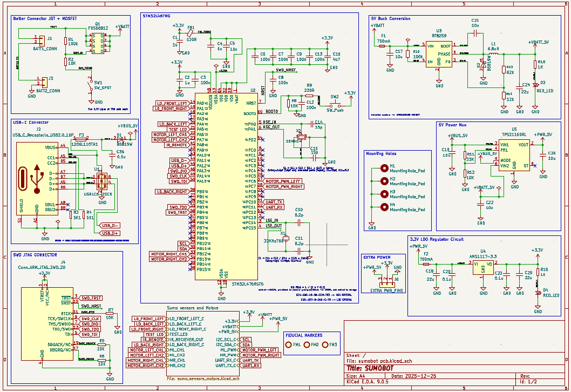
Task: Select the FM1 fiducial marker
Action: (x=288, y=344)
